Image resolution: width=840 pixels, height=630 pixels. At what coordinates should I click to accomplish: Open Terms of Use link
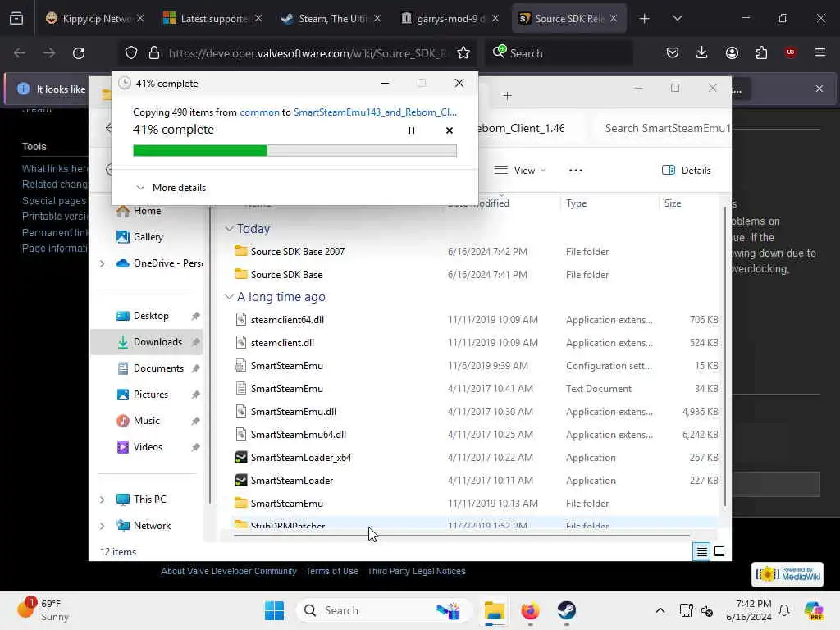pos(331,571)
